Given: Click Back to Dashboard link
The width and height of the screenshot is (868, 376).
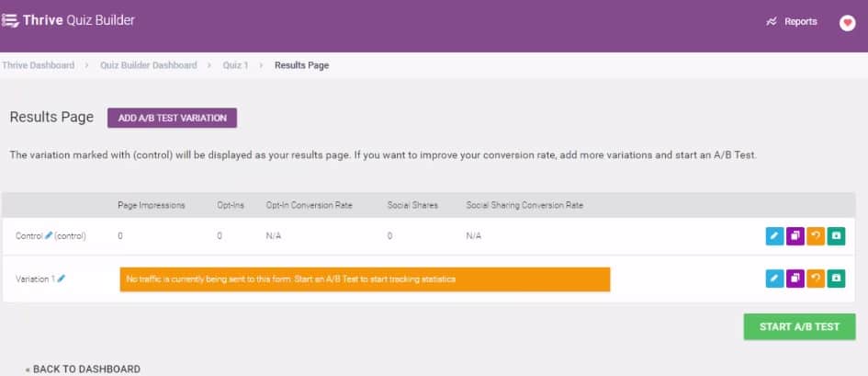Looking at the screenshot, I should [83, 369].
